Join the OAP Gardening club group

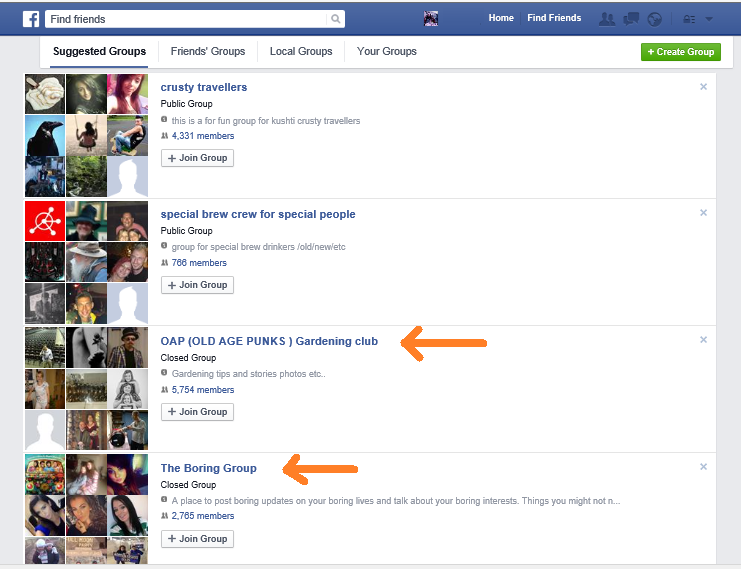[x=198, y=412]
